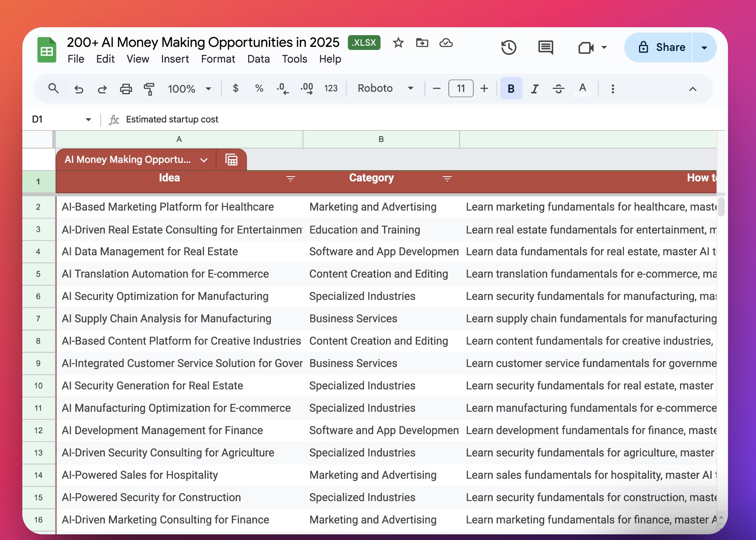Open the text color picker

(583, 89)
